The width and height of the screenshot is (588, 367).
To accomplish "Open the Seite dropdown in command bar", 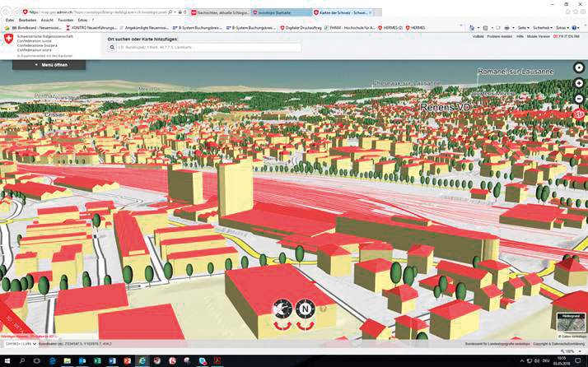I will 524,28.
